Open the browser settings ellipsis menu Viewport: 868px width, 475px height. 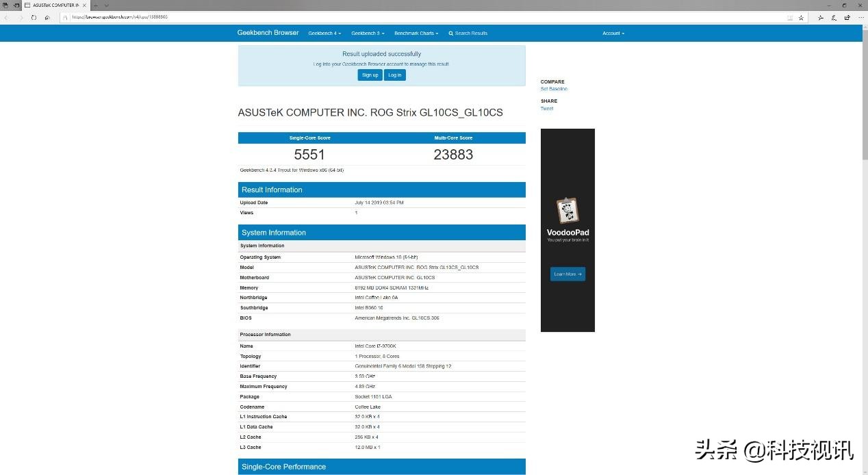pyautogui.click(x=860, y=18)
